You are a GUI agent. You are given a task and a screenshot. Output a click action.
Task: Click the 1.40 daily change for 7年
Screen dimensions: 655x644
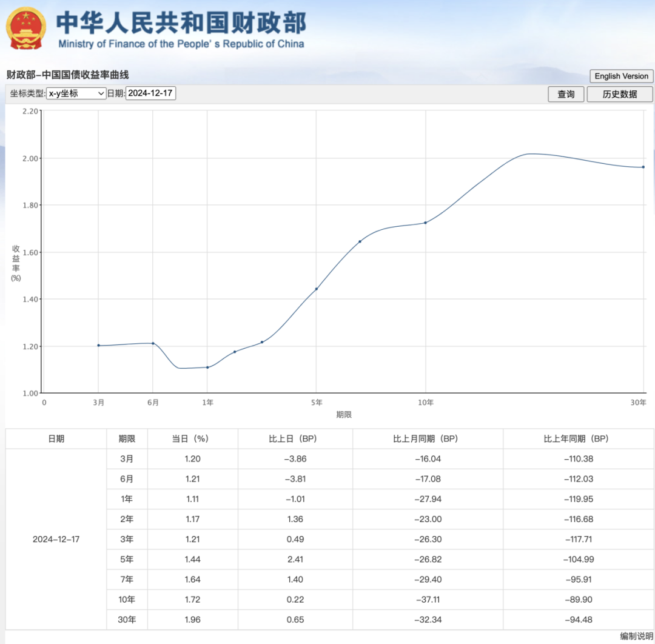coord(295,579)
